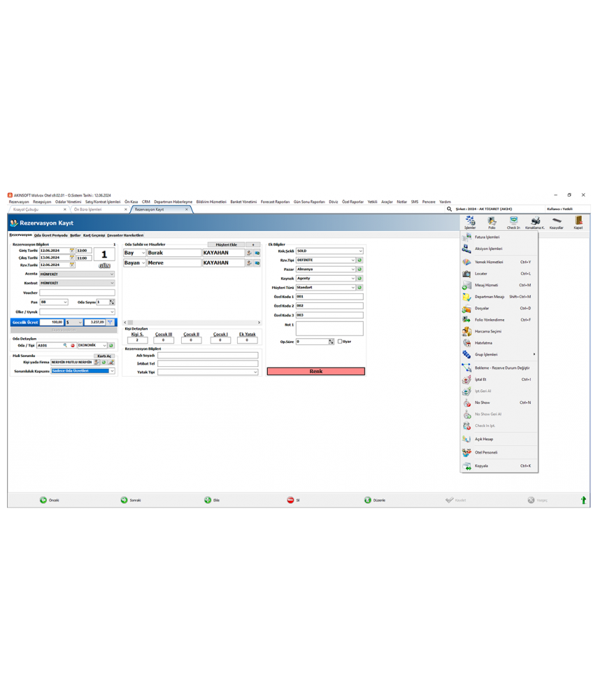Viewport: 598px width, 700px height.
Task: Select Yemek Hizmetleri from the İşlemler menu
Action: (488, 262)
